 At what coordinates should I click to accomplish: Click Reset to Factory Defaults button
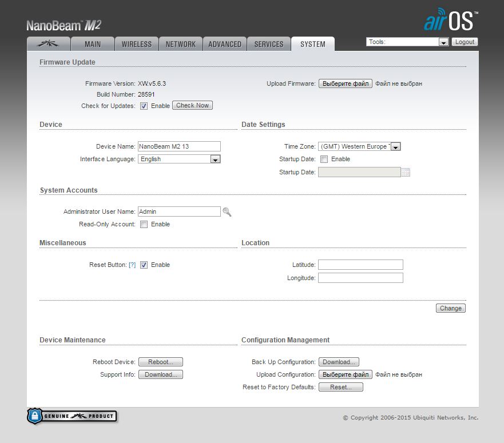341,387
